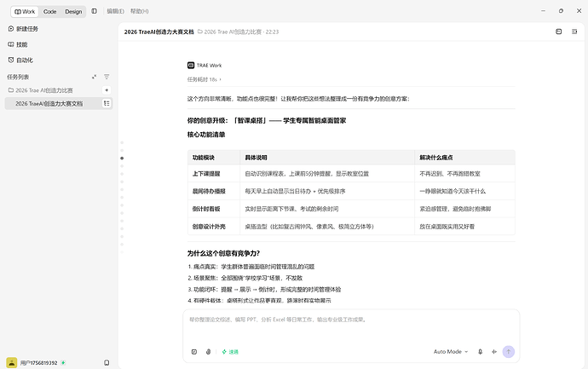Switch to the Design mode tab

tap(73, 12)
